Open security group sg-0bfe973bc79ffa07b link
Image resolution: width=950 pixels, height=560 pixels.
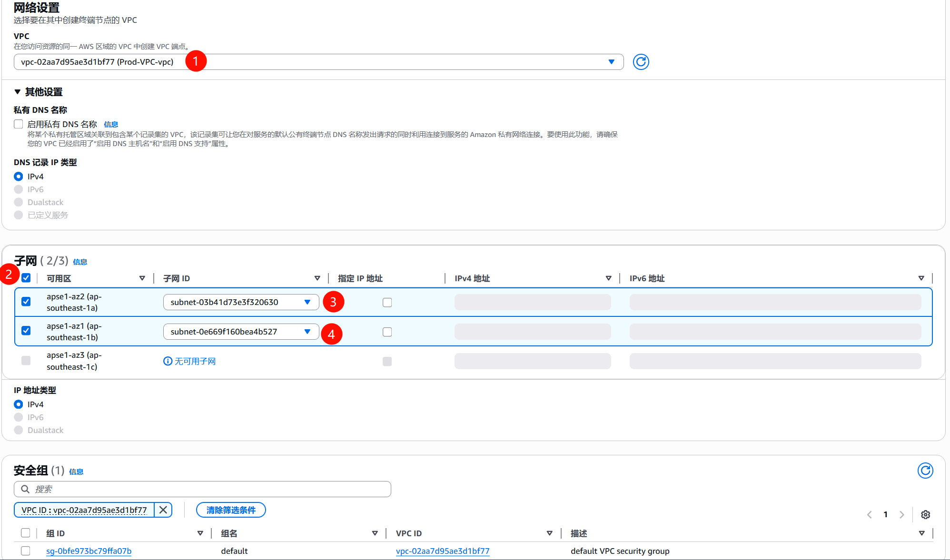(89, 551)
